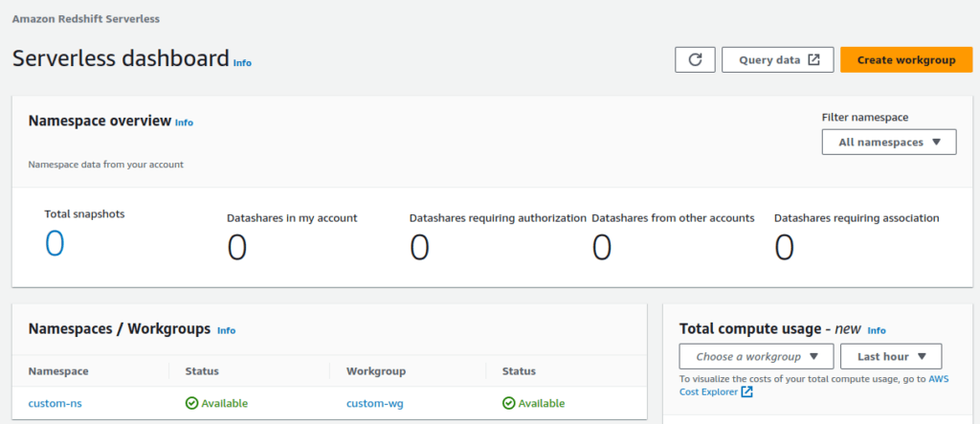The image size is (980, 424).
Task: Click the refresh dashboard icon button
Action: click(x=695, y=59)
